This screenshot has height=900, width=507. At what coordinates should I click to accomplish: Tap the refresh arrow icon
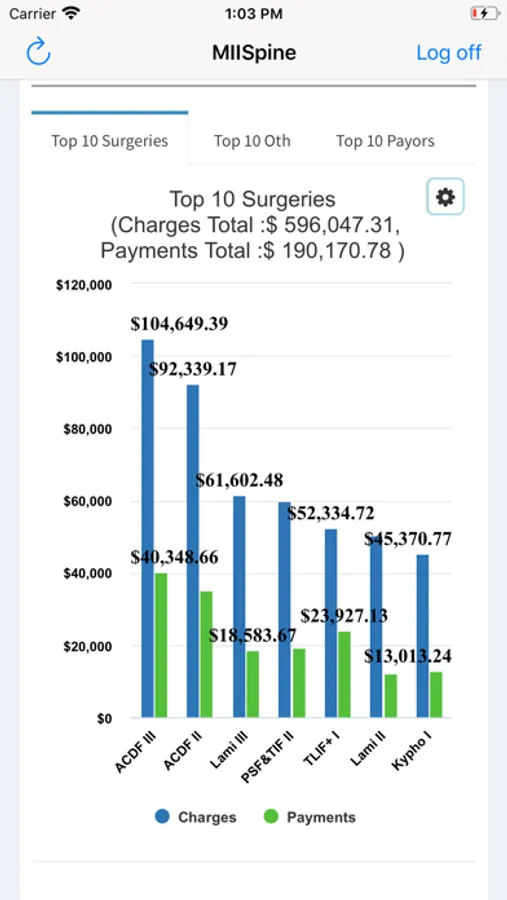[x=39, y=52]
